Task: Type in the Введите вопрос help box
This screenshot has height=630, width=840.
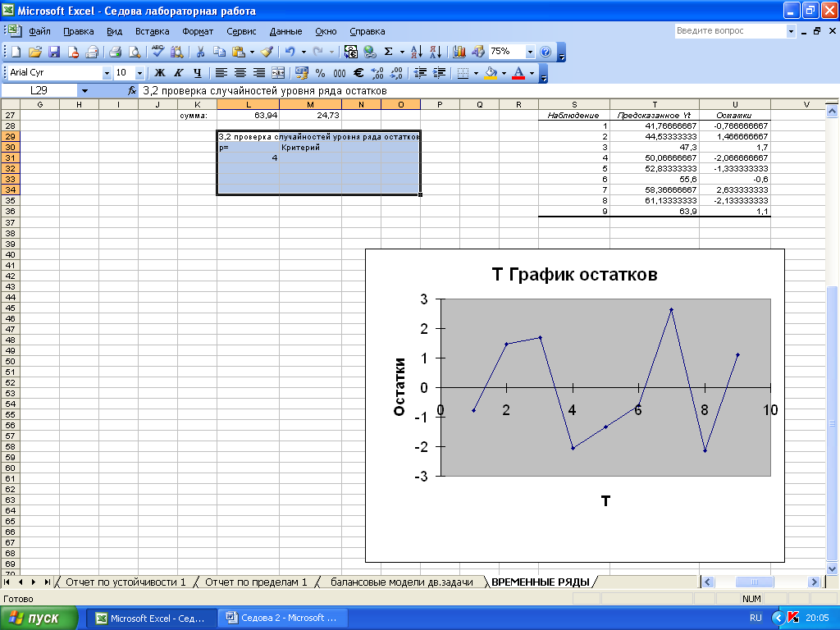Action: point(730,31)
